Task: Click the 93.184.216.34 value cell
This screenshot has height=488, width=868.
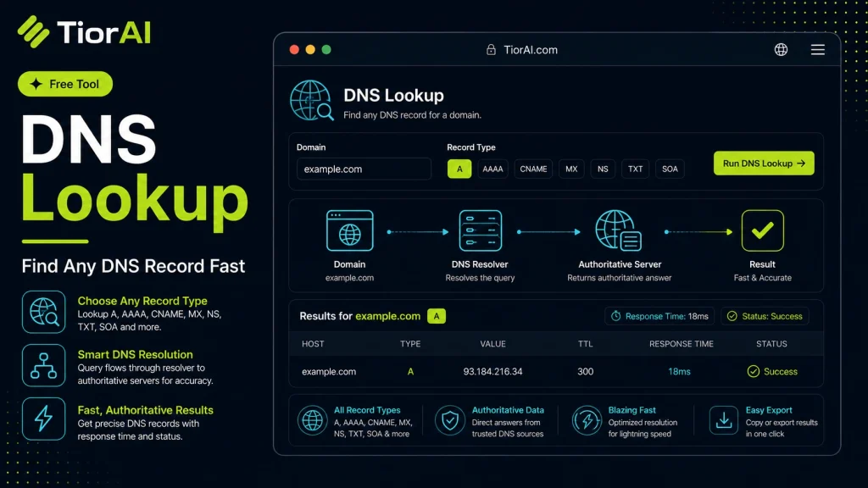Action: (x=492, y=371)
